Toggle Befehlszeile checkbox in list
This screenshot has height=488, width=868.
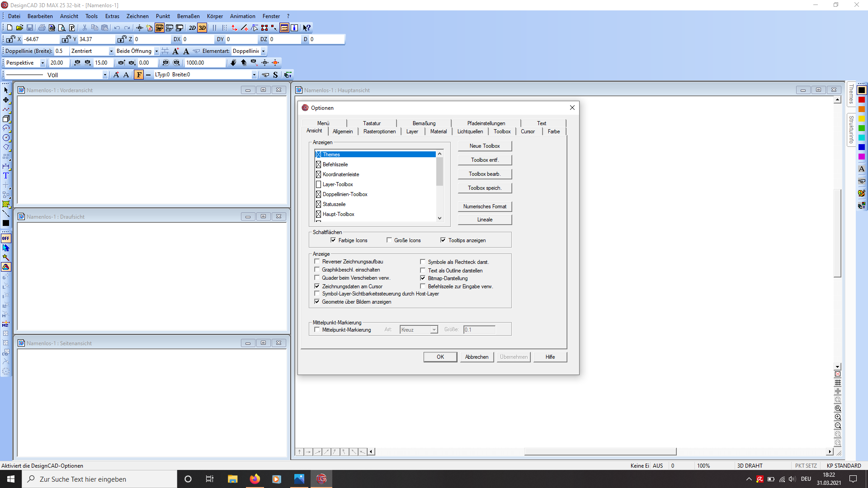(318, 164)
